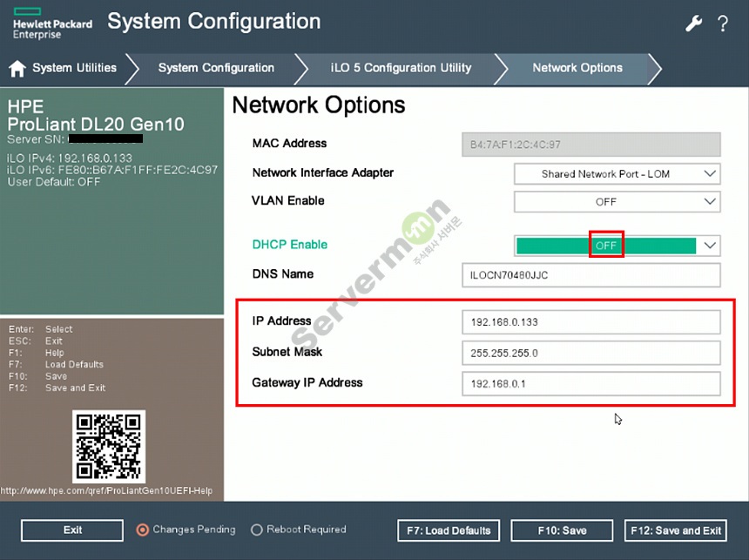Click the IP Address label
Screen dimensions: 749x560
[x=282, y=320]
